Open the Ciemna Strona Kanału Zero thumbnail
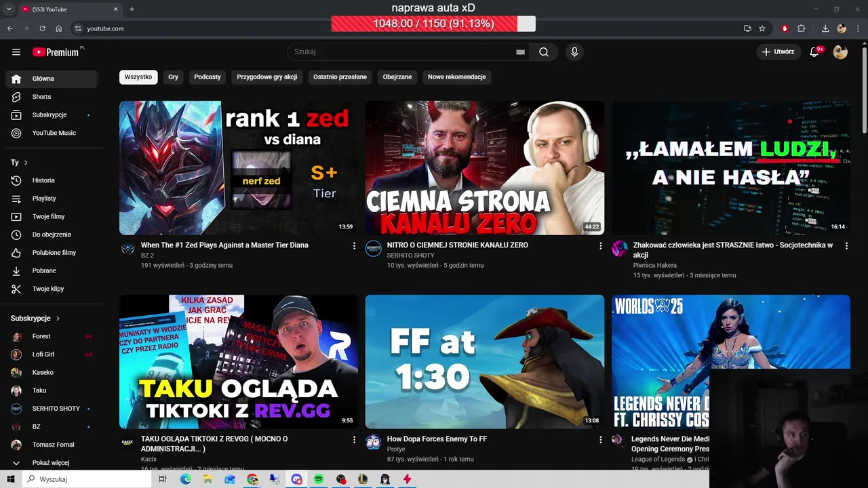Viewport: 868px width, 488px height. coord(485,168)
